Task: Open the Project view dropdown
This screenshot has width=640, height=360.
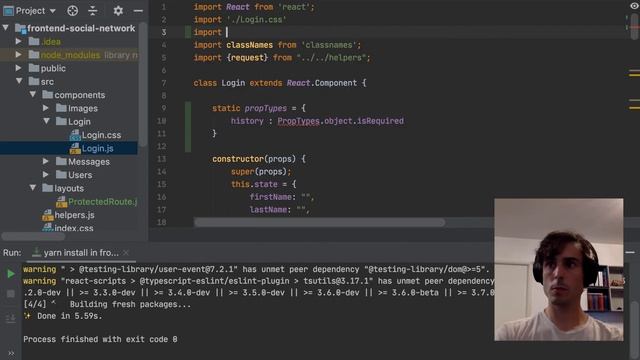Action: click(x=53, y=11)
